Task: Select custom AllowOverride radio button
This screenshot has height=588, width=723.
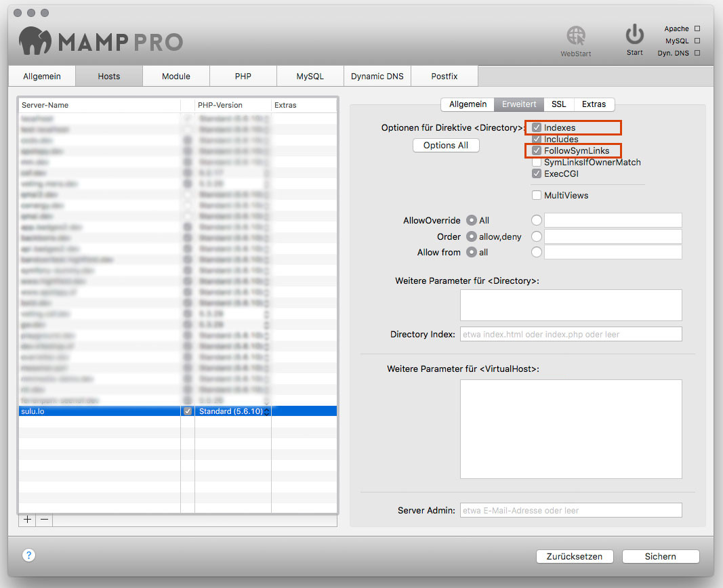Action: [536, 220]
